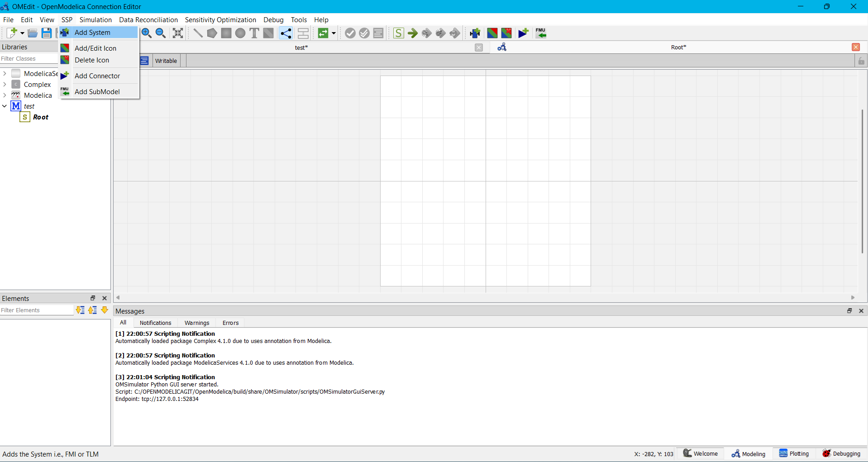This screenshot has height=462, width=868.
Task: Close the test* tab
Action: tap(479, 48)
